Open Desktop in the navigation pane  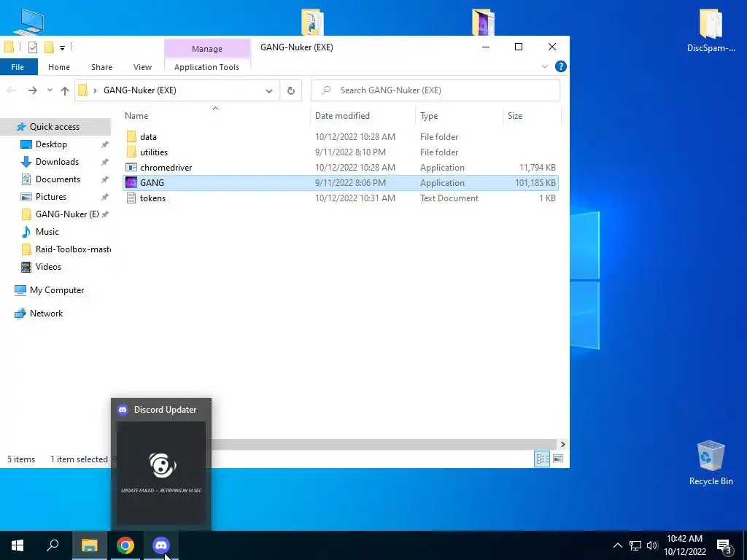(x=52, y=144)
